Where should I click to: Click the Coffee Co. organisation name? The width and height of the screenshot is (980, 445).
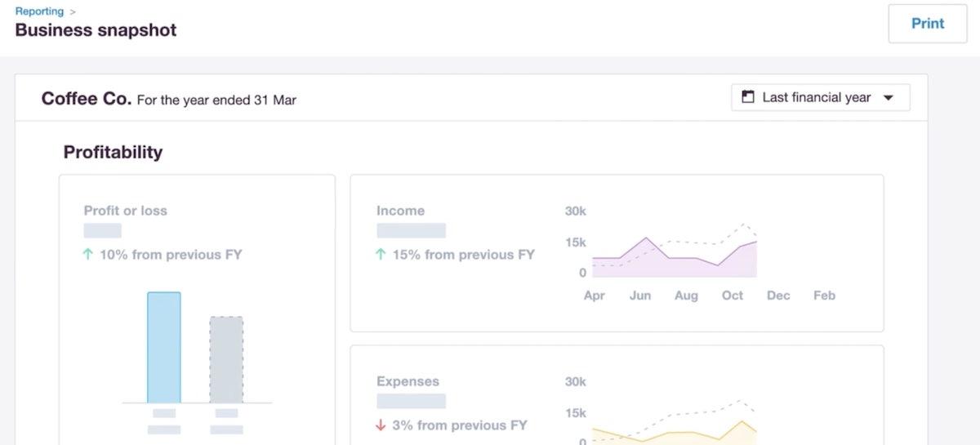86,99
